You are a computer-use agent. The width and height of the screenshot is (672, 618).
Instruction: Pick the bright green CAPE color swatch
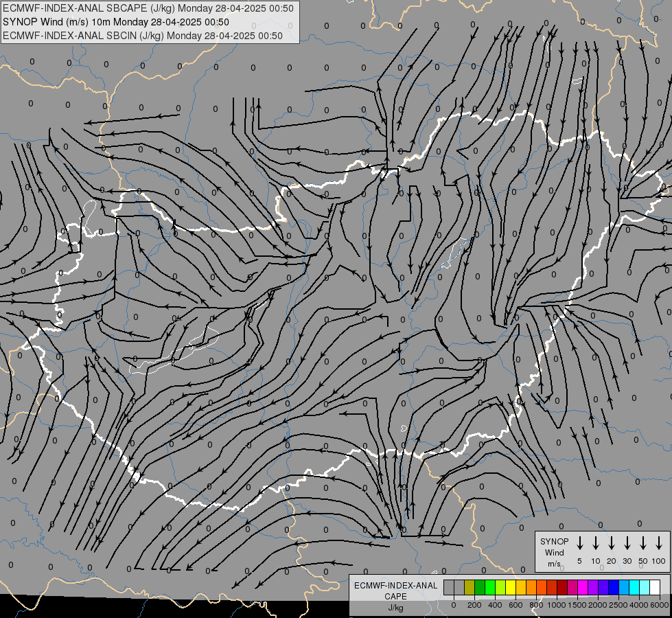(x=490, y=587)
